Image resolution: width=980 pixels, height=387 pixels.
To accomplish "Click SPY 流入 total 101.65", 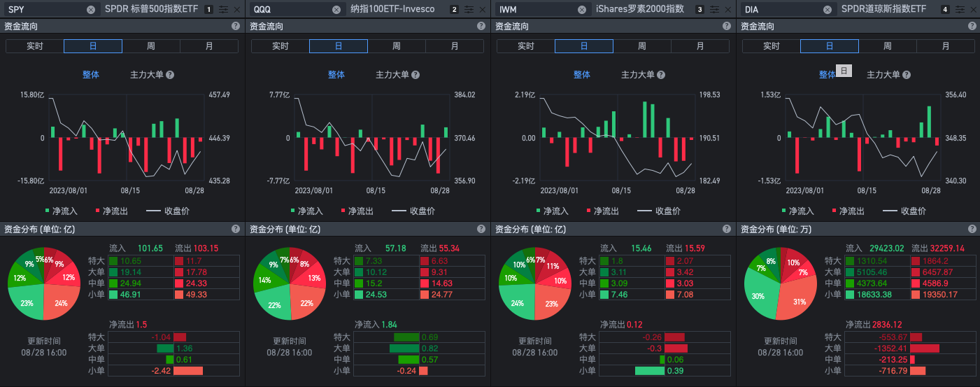I will [150, 248].
